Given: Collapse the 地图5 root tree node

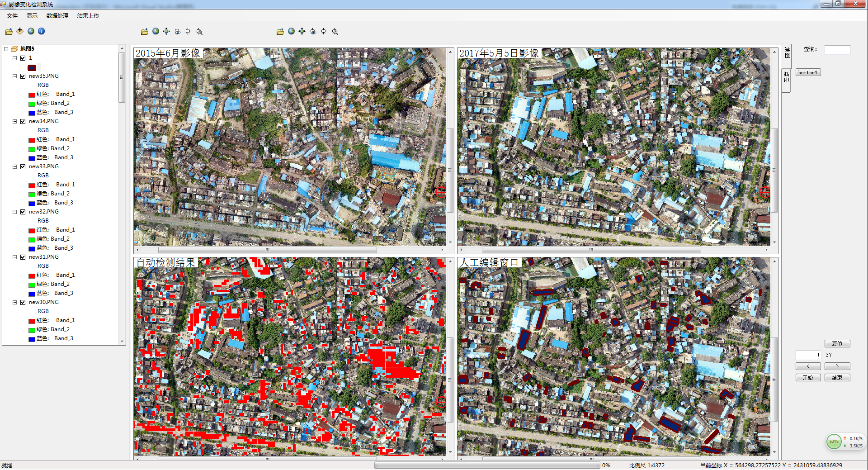Looking at the screenshot, I should (6, 49).
